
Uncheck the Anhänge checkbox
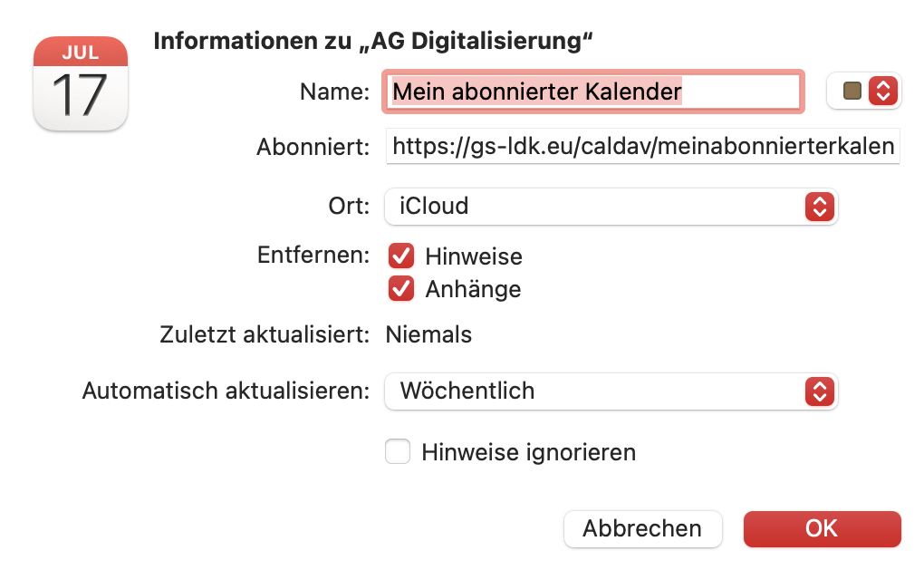click(400, 289)
